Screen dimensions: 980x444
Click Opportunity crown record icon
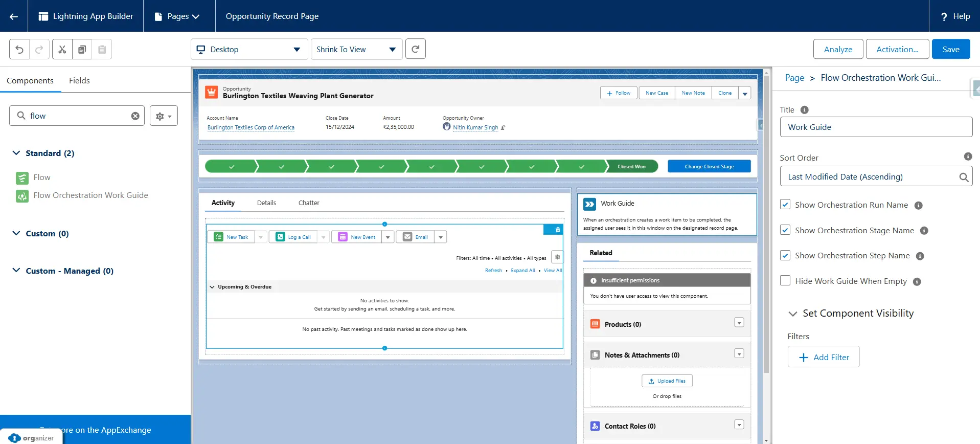click(x=211, y=92)
